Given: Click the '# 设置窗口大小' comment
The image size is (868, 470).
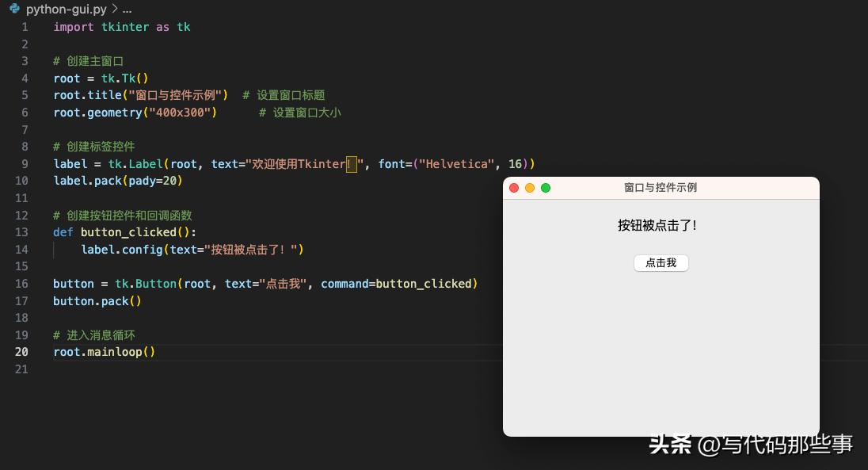Looking at the screenshot, I should 300,113.
